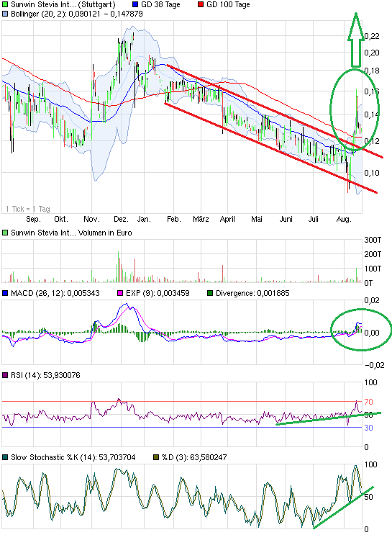This screenshot has height=535, width=392.
Task: Click the '0T' volume axis label
Action: pos(368,283)
